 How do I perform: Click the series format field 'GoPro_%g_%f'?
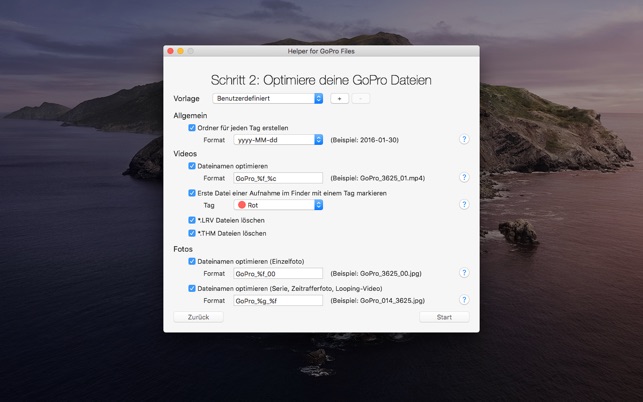coord(278,301)
